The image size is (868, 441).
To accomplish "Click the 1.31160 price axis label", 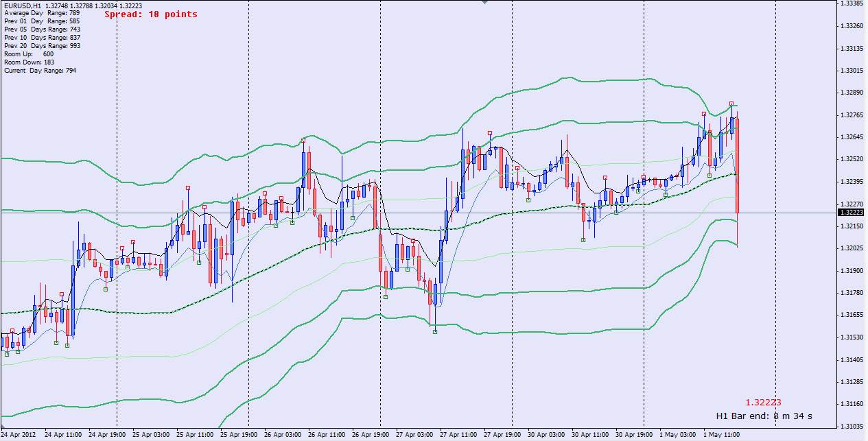I will (x=852, y=404).
